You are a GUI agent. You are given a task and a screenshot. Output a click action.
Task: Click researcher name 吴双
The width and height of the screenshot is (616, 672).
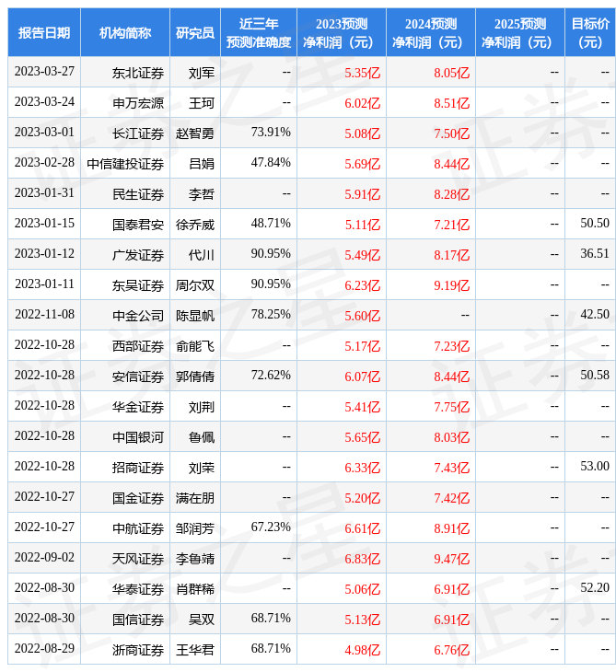pos(202,620)
